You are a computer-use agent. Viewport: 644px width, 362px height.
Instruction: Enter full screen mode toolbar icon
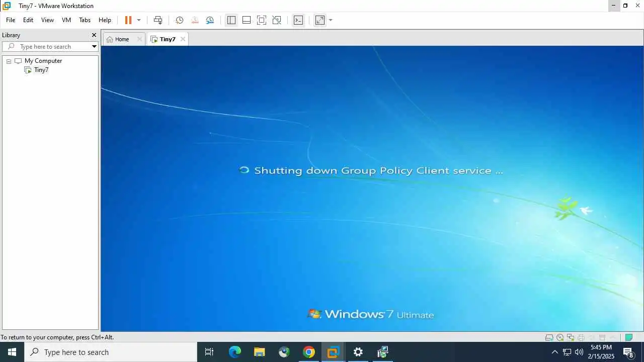tap(262, 20)
